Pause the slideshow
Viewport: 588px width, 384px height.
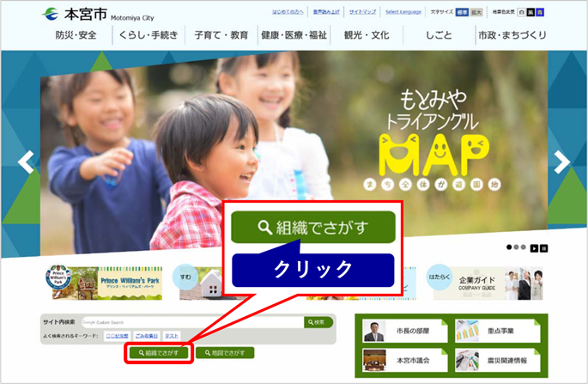544,248
